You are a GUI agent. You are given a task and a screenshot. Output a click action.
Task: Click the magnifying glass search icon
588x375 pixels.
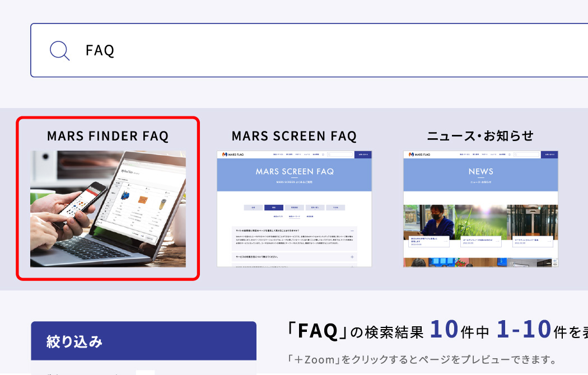click(x=59, y=50)
